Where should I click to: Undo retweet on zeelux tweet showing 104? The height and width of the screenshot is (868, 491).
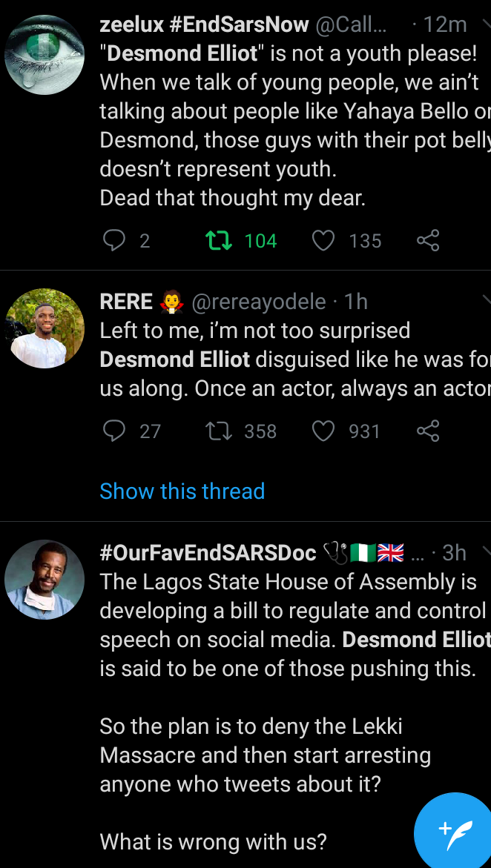coord(219,241)
